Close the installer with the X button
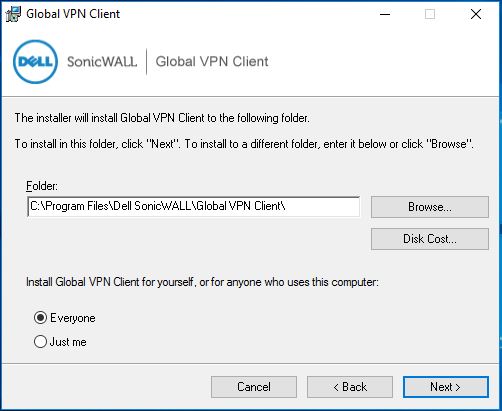 tap(476, 14)
